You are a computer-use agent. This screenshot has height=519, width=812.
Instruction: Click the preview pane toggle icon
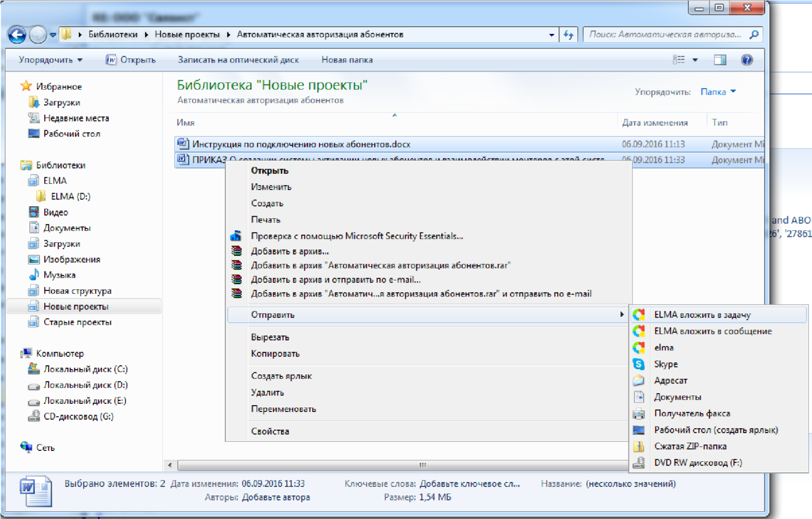[x=720, y=60]
